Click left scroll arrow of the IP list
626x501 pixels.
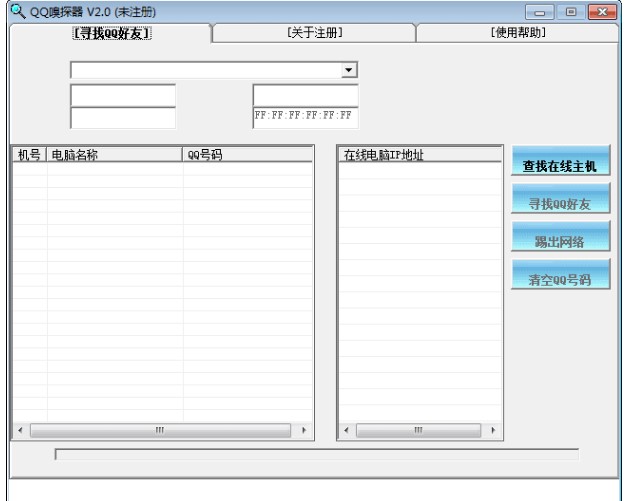pos(347,430)
